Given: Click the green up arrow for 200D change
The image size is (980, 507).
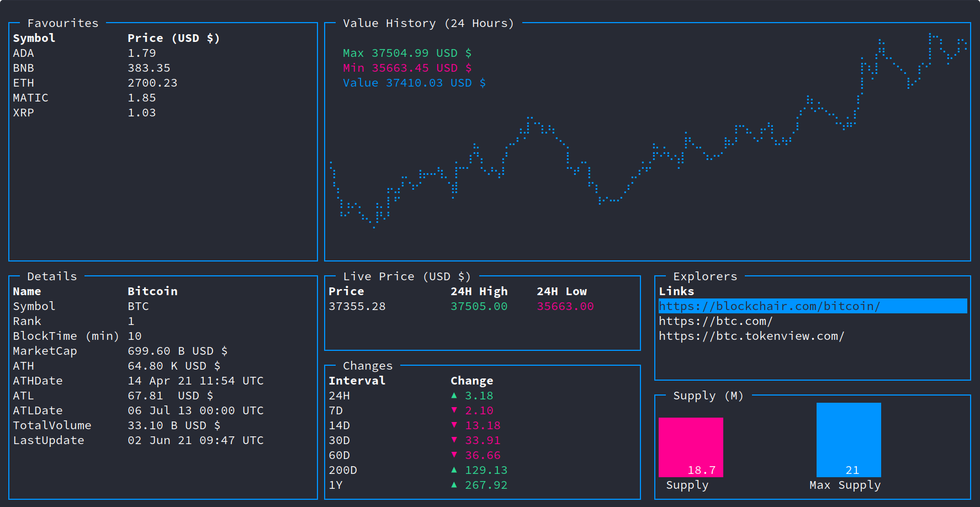Looking at the screenshot, I should coord(454,469).
